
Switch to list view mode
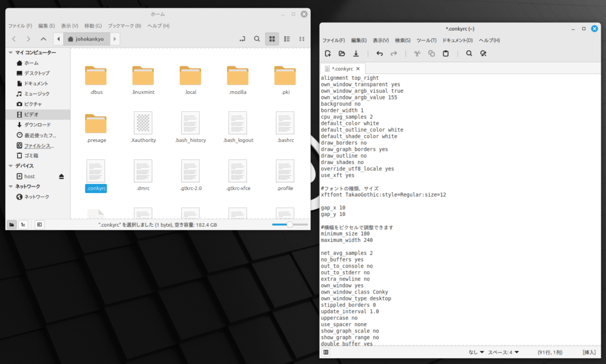coord(287,39)
